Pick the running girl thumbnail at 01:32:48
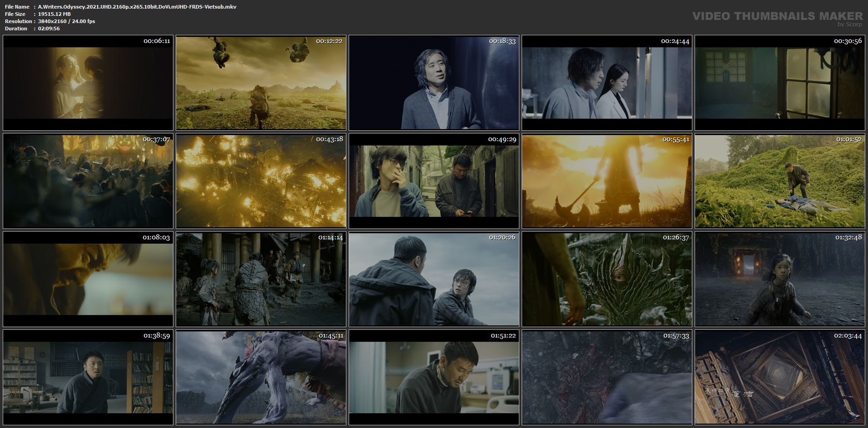 coord(780,279)
